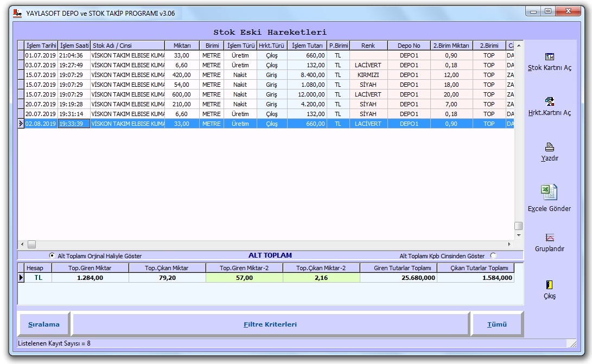Viewport: 592px width, 364px height.
Task: Open the Filtre Kriterleri button
Action: (x=270, y=324)
